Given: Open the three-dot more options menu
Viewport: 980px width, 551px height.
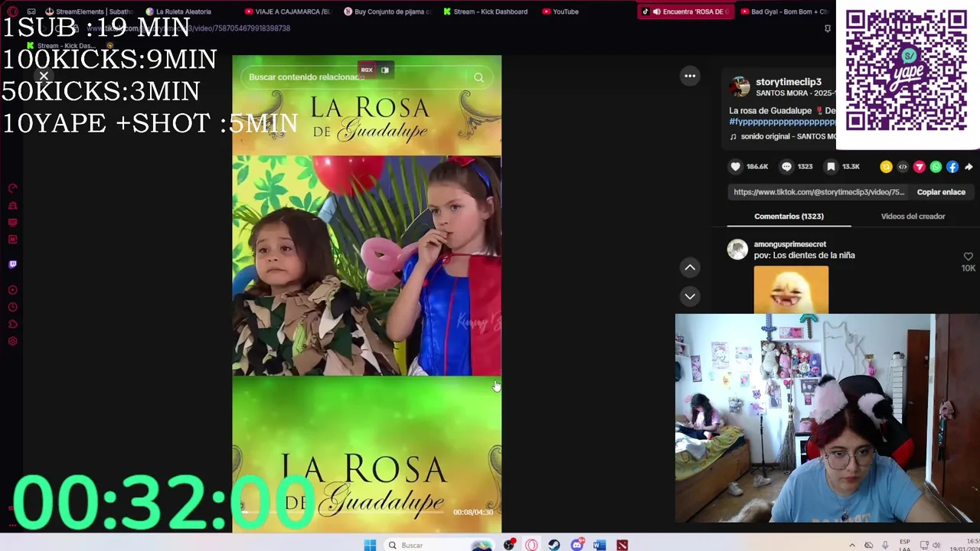Looking at the screenshot, I should (690, 76).
